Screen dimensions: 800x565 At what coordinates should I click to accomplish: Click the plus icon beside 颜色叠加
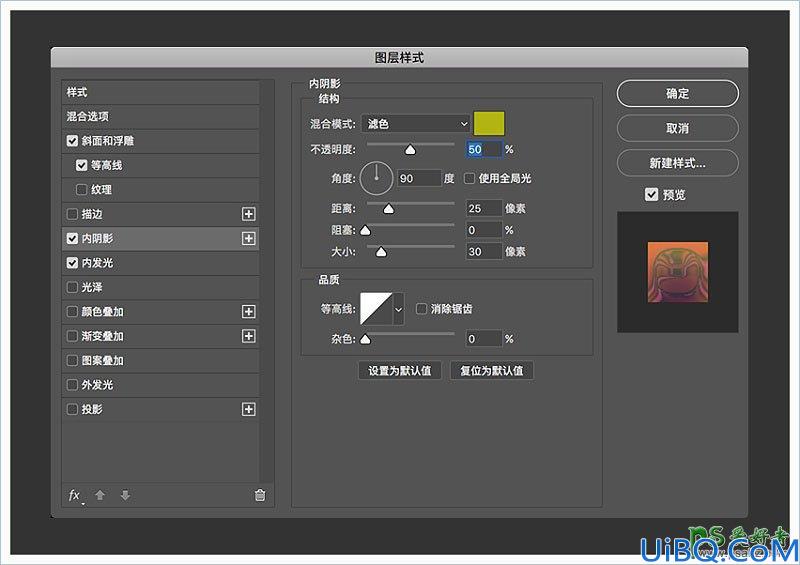click(248, 311)
